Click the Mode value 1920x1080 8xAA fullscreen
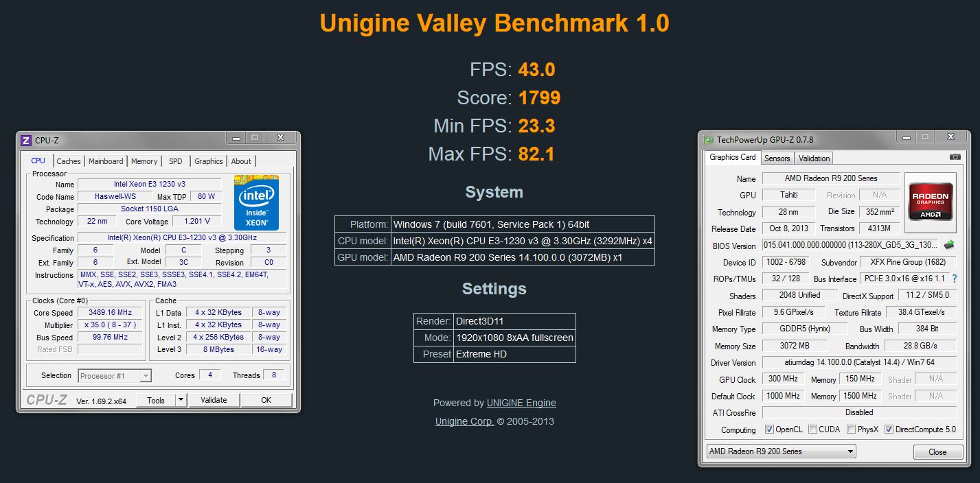980x483 pixels. 514,338
